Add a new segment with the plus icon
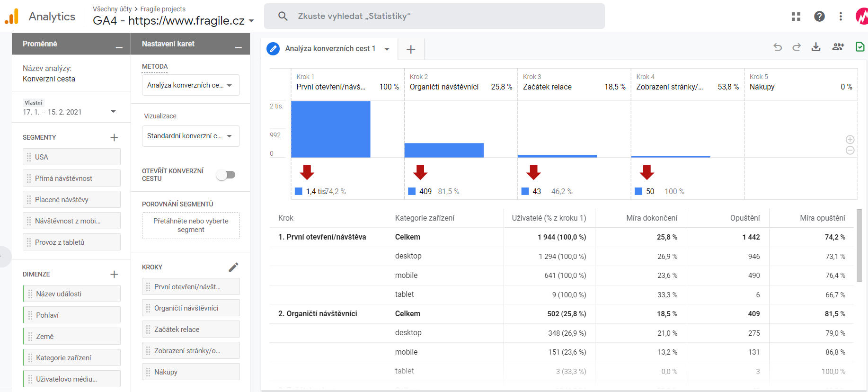This screenshot has height=392, width=868. coord(114,137)
